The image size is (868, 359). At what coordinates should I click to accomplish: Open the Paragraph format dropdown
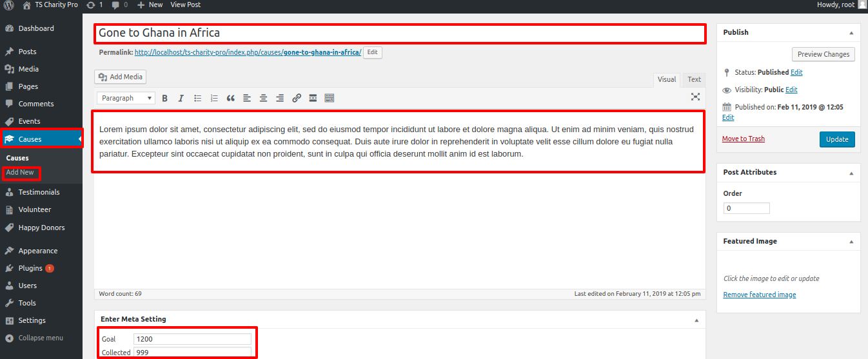[x=126, y=98]
